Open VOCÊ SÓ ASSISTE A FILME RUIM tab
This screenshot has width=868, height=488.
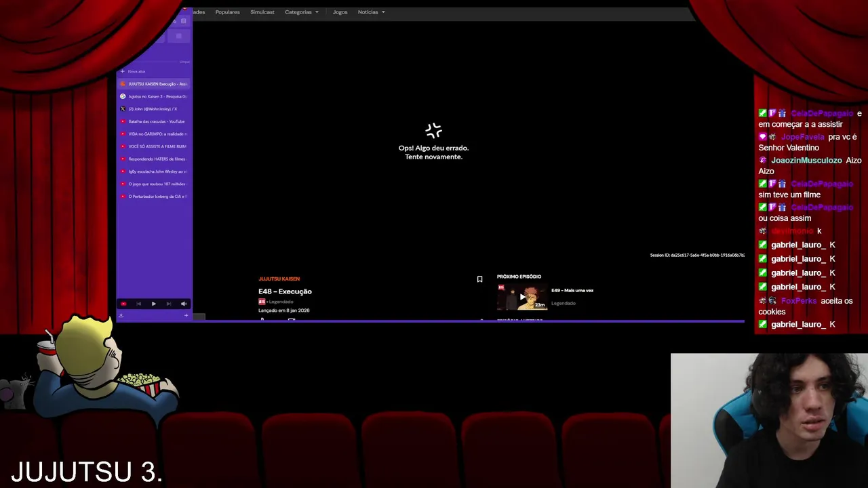point(154,146)
